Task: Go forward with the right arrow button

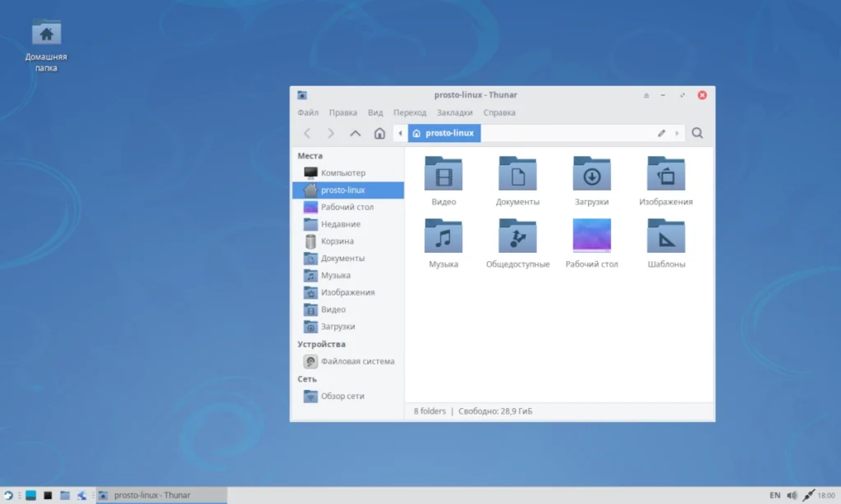Action: point(331,133)
